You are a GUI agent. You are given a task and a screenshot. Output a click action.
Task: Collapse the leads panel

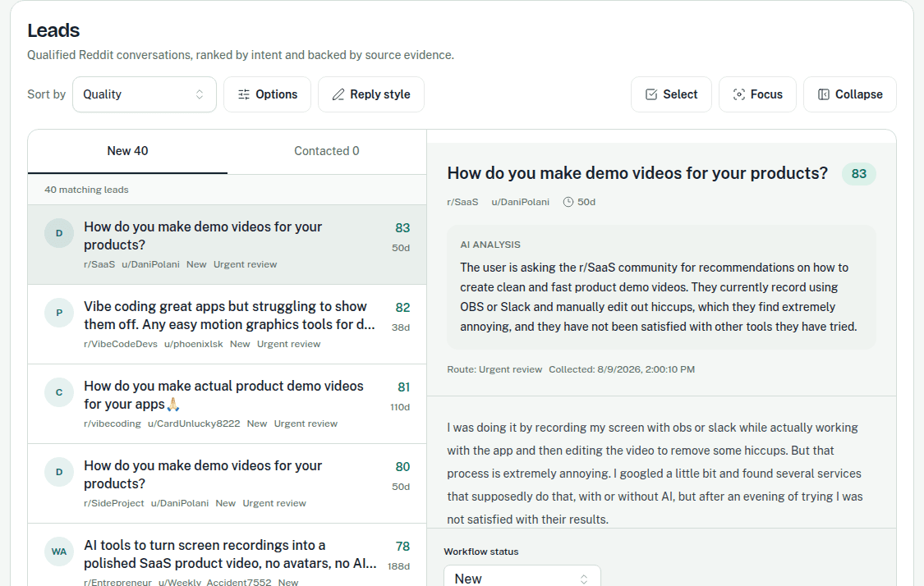click(850, 94)
